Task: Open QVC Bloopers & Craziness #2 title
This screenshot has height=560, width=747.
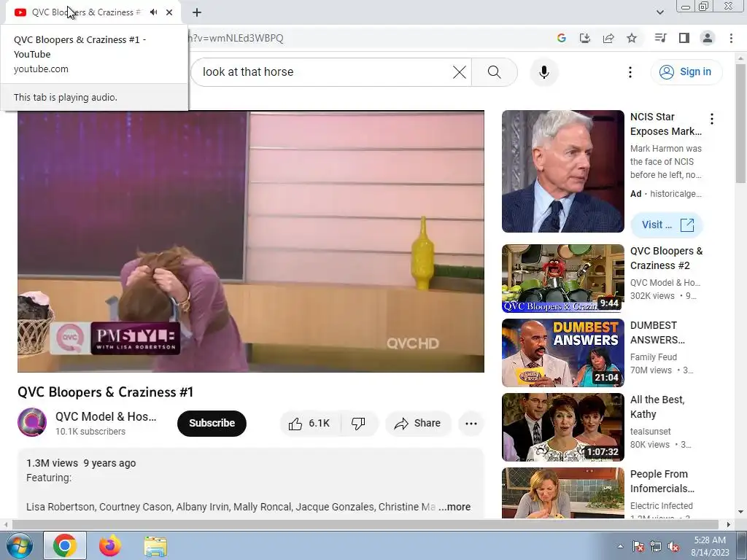Action: pyautogui.click(x=667, y=258)
